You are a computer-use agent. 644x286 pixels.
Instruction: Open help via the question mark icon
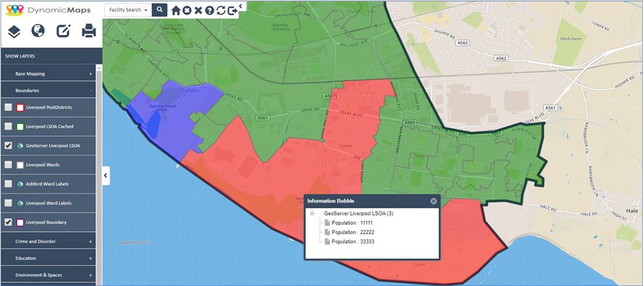tap(209, 10)
